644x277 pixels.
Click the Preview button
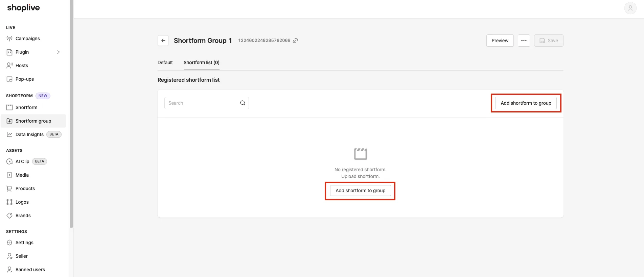coord(500,41)
